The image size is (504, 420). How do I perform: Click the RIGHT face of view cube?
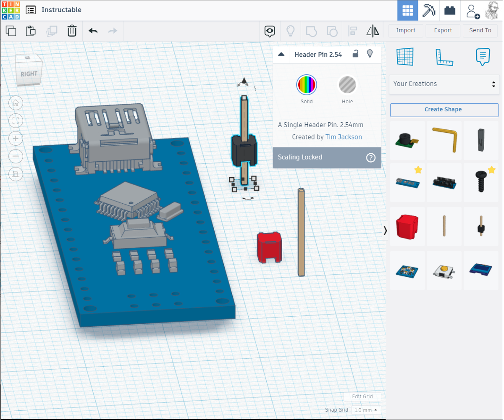point(29,74)
